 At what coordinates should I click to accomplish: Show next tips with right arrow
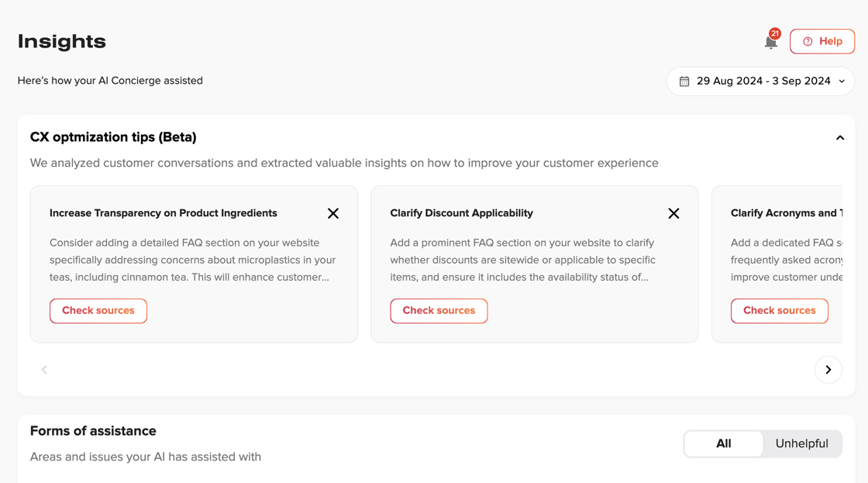coord(828,370)
